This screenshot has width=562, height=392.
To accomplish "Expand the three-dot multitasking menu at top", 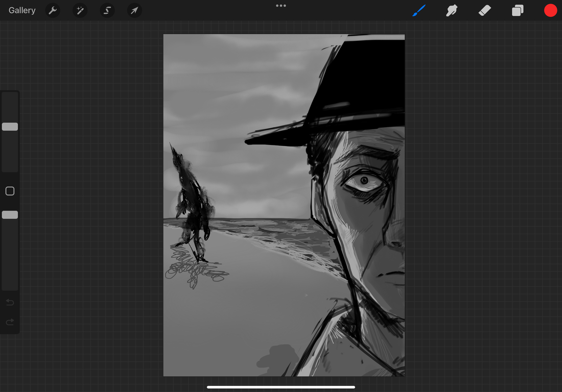I will click(x=281, y=6).
